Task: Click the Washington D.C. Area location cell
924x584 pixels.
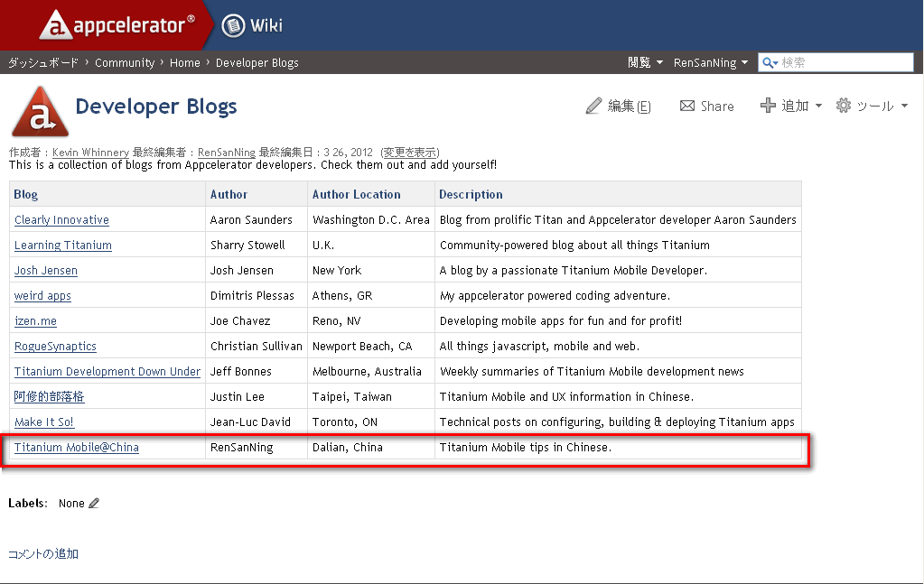Action: (x=371, y=219)
